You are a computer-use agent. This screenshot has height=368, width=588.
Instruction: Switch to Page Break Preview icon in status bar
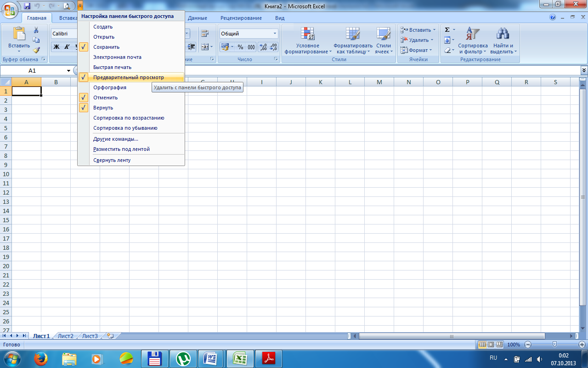point(499,345)
